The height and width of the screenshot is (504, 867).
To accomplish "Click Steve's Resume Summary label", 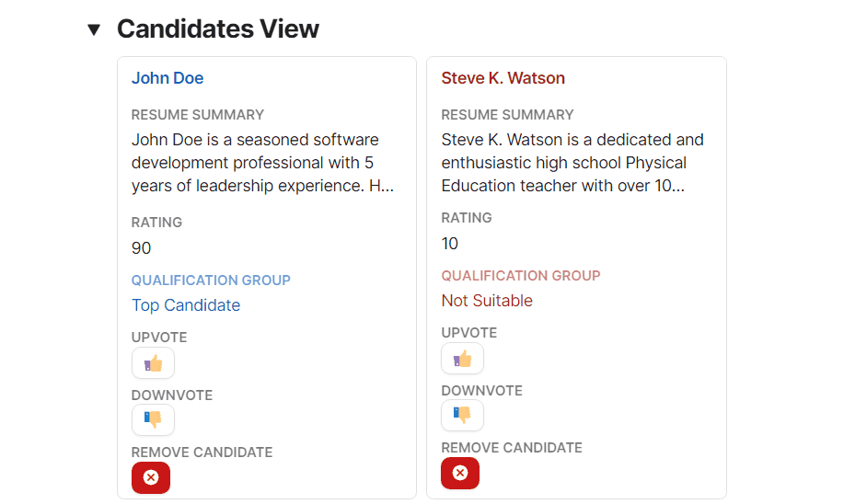I will [508, 115].
